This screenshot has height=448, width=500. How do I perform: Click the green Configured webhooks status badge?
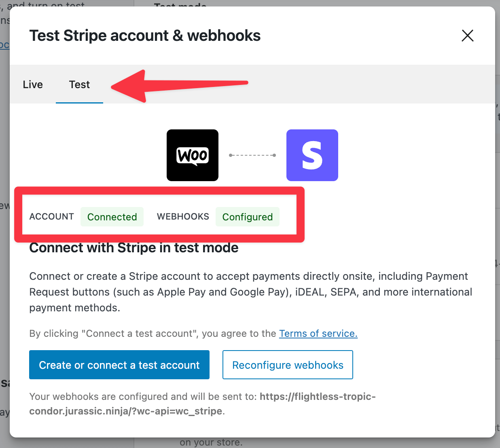247,217
